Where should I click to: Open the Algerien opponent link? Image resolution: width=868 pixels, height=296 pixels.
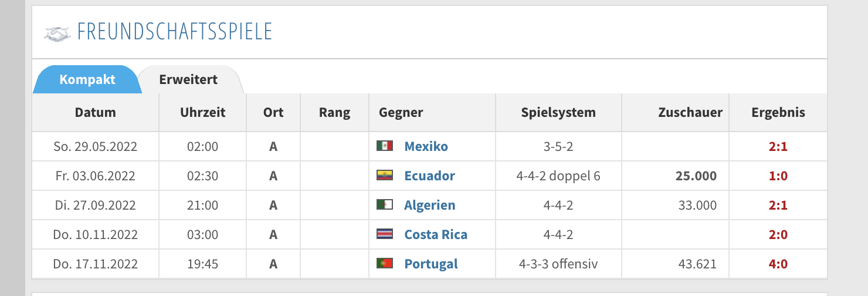[x=430, y=205]
